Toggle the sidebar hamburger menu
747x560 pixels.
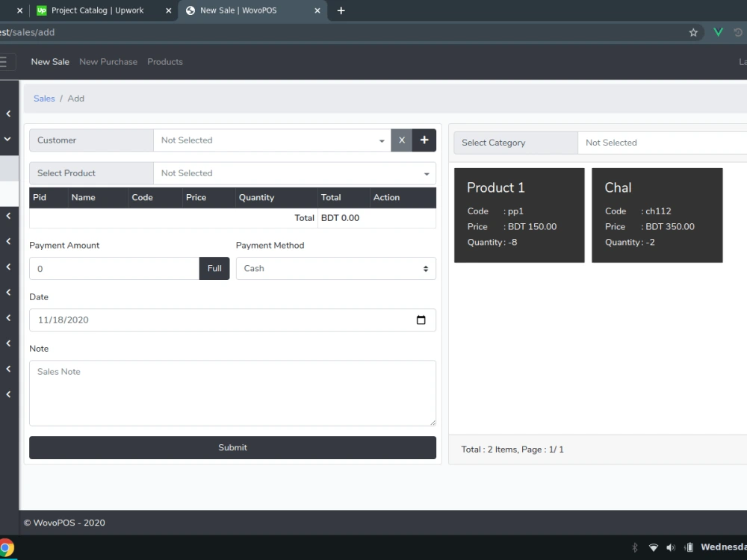(4, 62)
